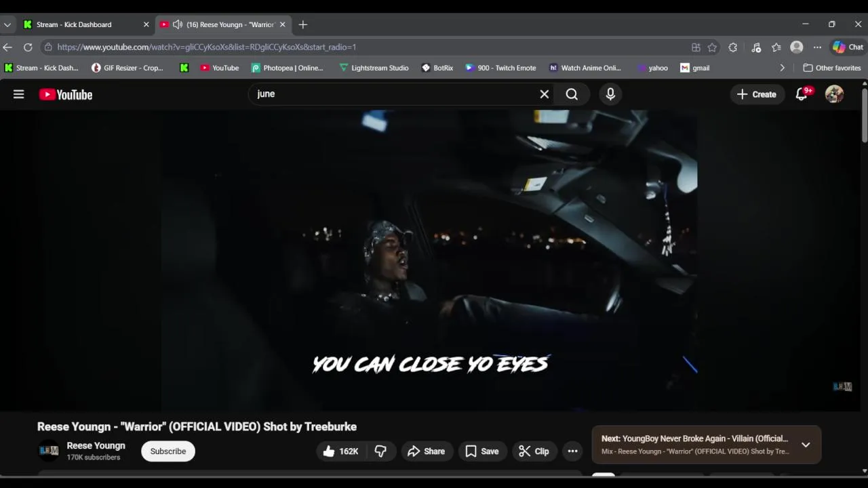Go back with the browser back arrow
The width and height of the screenshot is (868, 488).
point(7,47)
